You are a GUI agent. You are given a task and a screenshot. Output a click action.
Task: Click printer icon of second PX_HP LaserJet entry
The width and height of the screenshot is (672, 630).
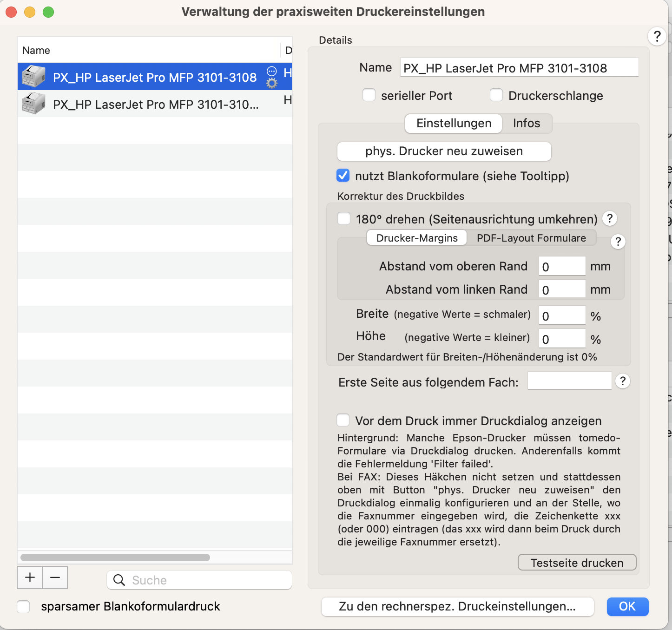[34, 104]
